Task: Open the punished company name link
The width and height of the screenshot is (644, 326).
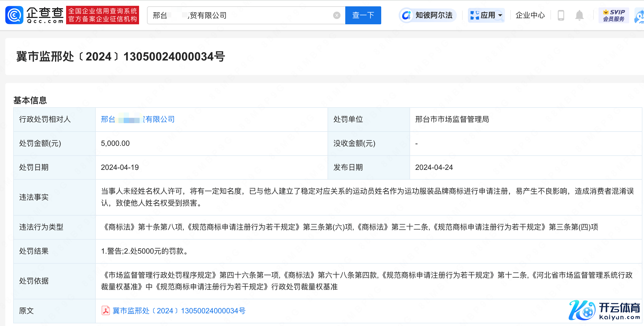Action: [137, 119]
